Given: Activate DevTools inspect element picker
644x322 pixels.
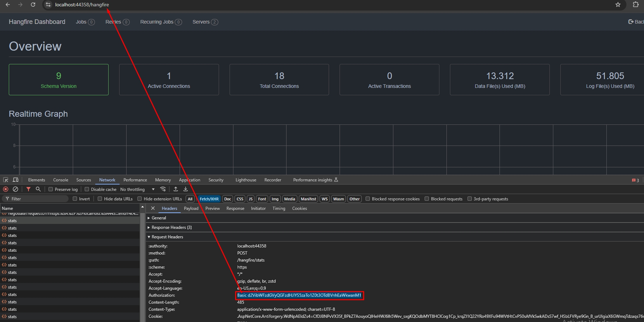Looking at the screenshot, I should (6, 180).
